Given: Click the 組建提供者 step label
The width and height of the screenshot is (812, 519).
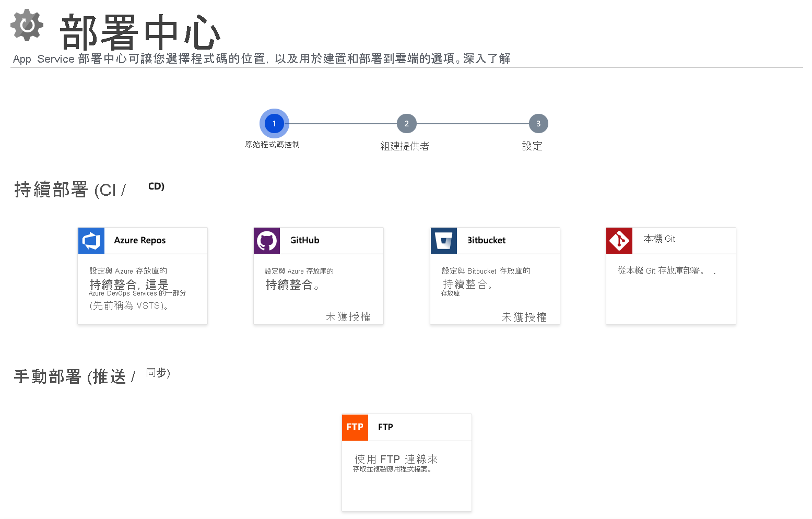Looking at the screenshot, I should pyautogui.click(x=405, y=146).
